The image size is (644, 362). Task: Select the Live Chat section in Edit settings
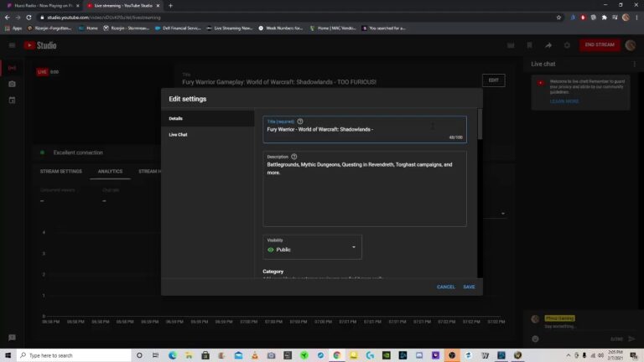pyautogui.click(x=208, y=135)
